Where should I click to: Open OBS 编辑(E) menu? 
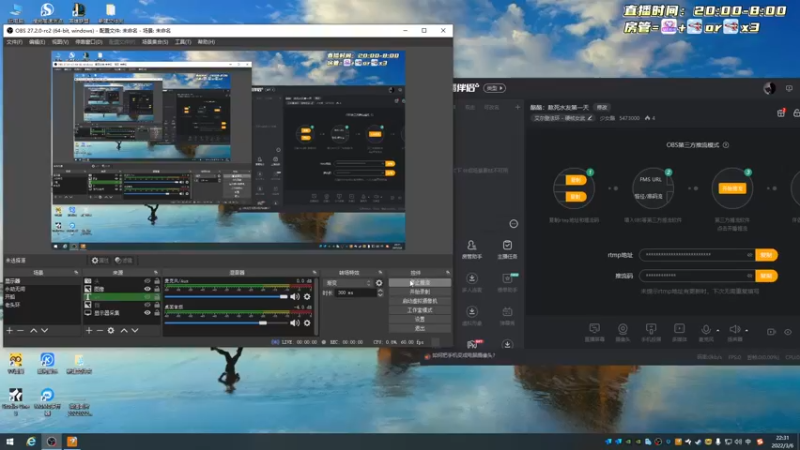[x=37, y=42]
